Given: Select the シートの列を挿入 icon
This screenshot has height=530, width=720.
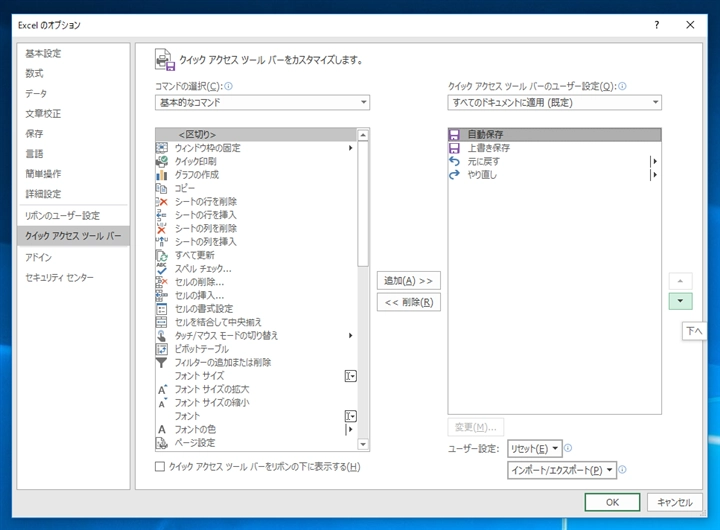Looking at the screenshot, I should click(162, 242).
